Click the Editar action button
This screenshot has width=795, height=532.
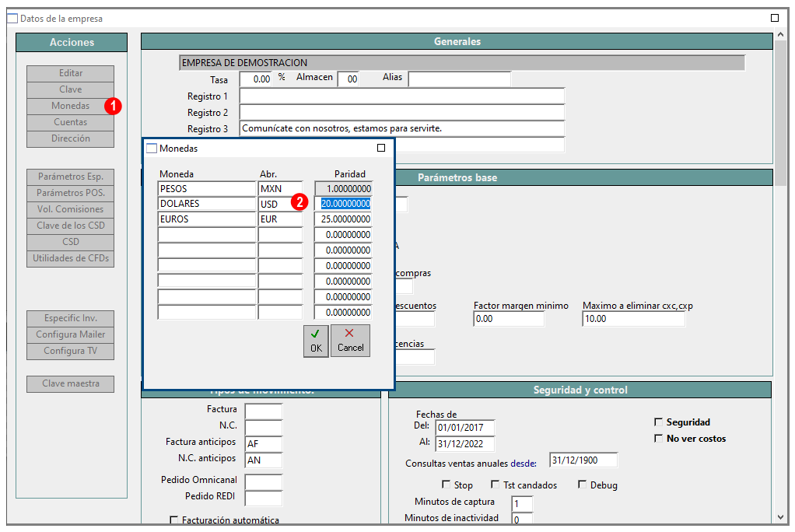pyautogui.click(x=71, y=73)
